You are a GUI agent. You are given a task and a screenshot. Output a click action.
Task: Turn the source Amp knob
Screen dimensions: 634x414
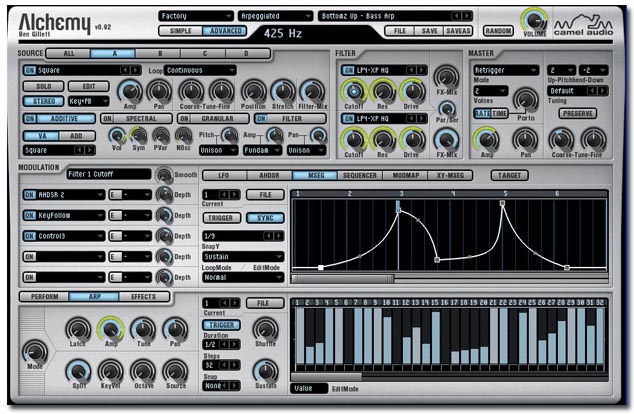point(130,91)
